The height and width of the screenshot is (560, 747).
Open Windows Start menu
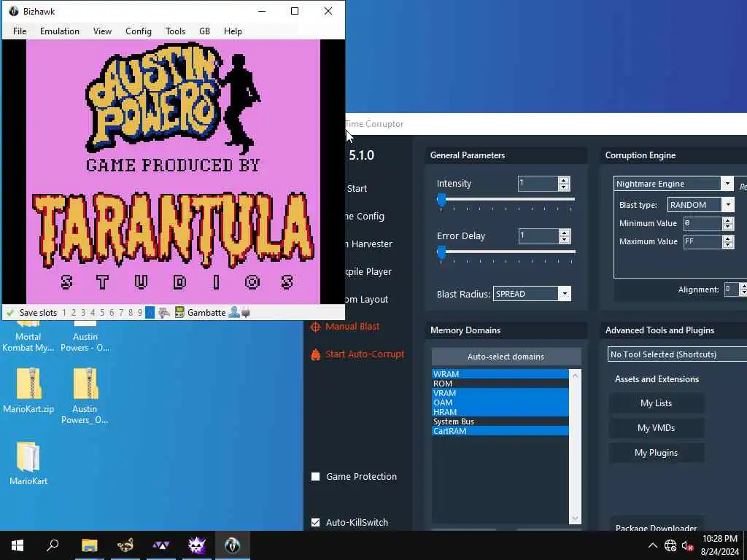point(18,545)
